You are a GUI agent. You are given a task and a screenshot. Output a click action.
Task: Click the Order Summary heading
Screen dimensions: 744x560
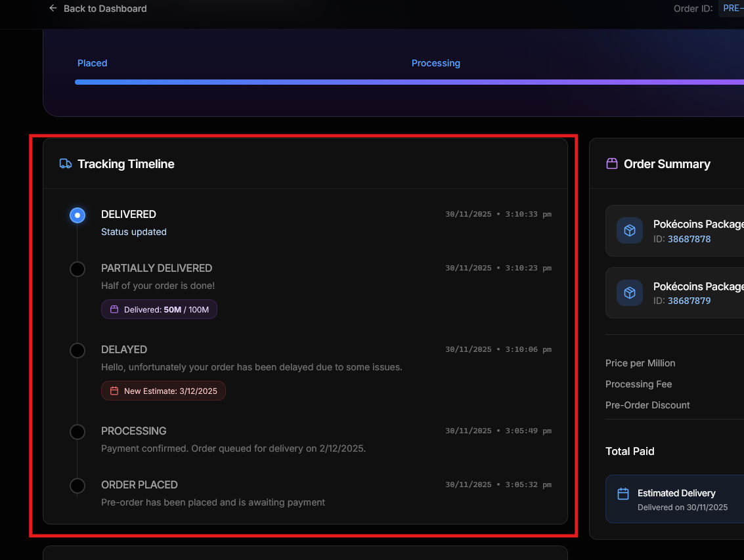coord(667,164)
